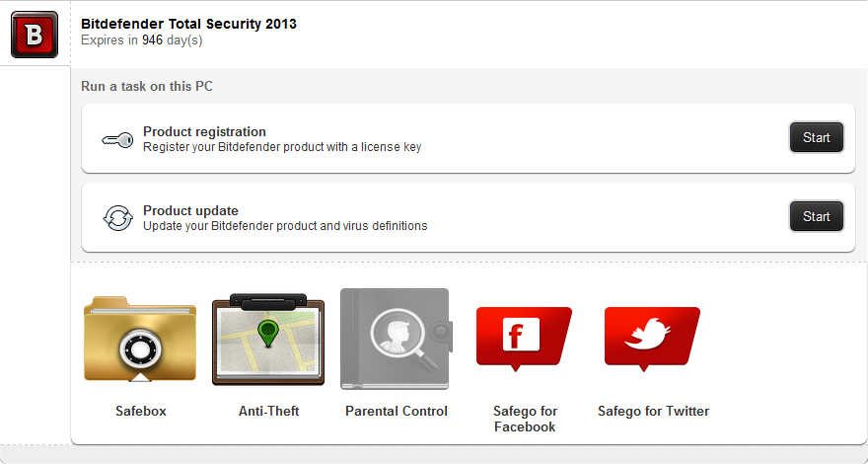Click the Bitdefender Total Security 2013 title
Viewport: 868px width, 464px height.
[x=188, y=23]
